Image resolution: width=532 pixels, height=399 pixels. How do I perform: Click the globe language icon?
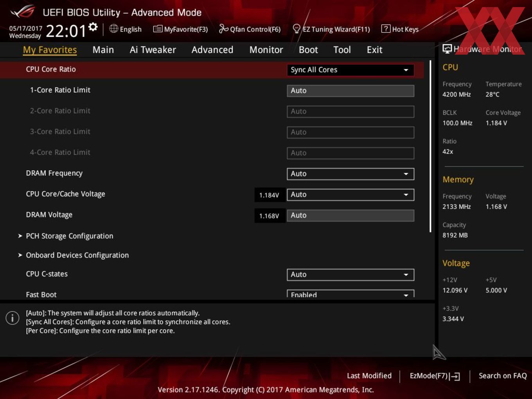[x=113, y=29]
